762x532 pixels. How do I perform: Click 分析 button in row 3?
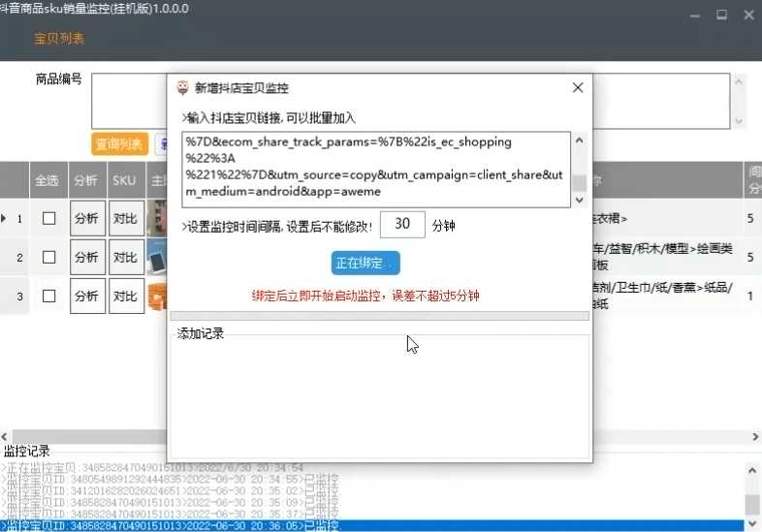[87, 296]
